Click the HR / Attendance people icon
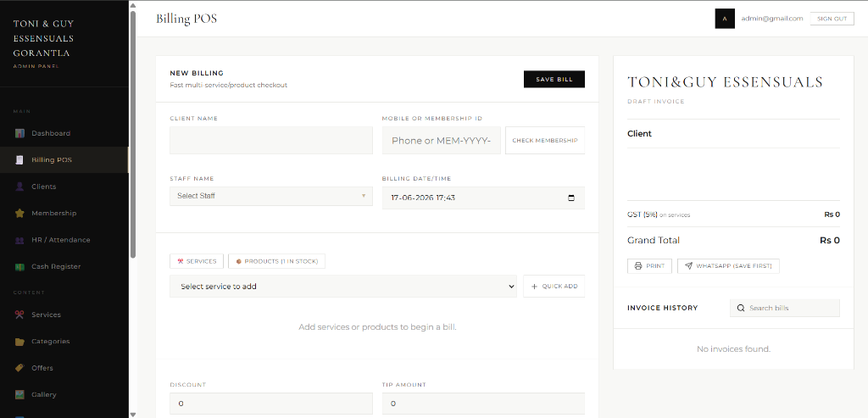The image size is (868, 418). click(19, 240)
